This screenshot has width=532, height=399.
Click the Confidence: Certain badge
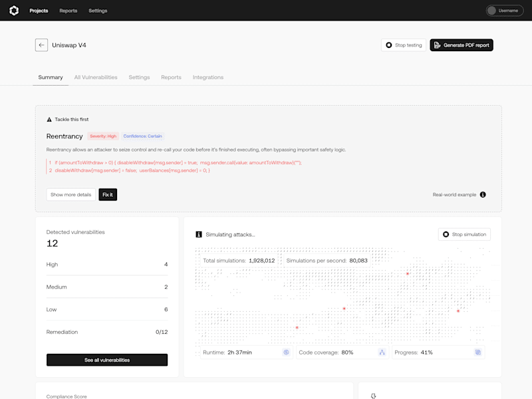142,136
